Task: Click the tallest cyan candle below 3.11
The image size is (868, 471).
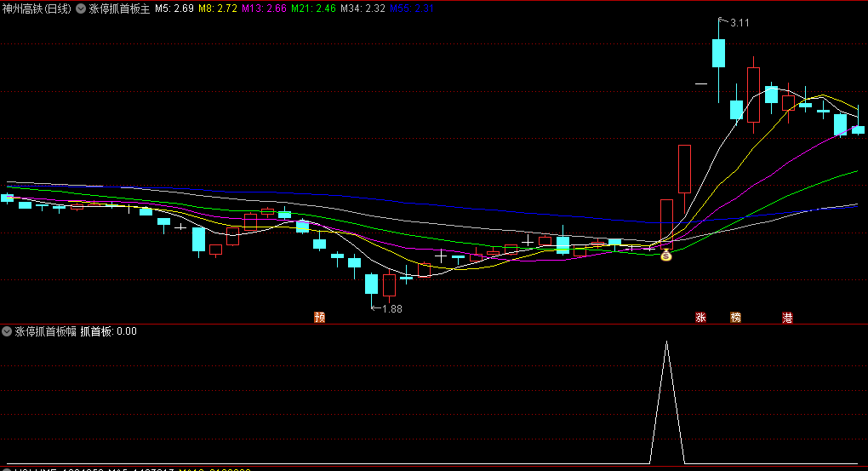Action: tap(718, 53)
